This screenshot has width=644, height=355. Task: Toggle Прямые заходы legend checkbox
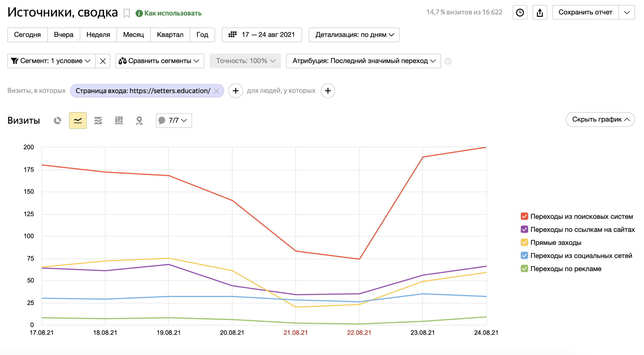point(524,243)
